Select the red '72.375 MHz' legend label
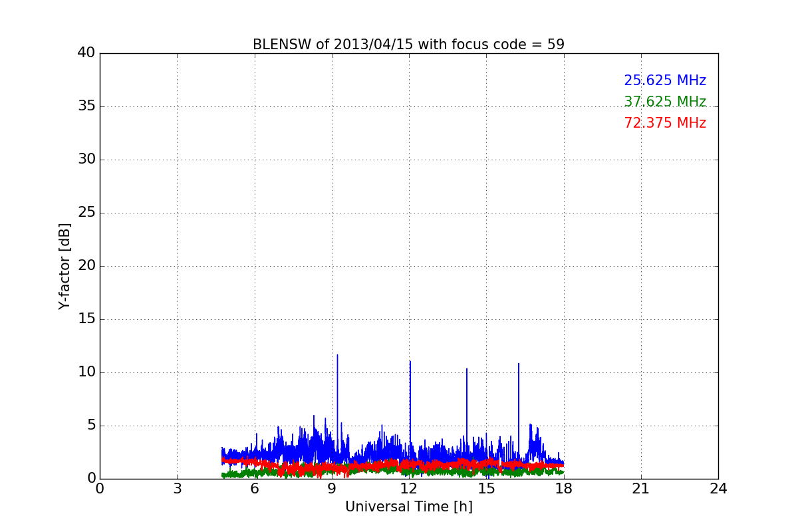Image resolution: width=798 pixels, height=532 pixels. pos(665,123)
